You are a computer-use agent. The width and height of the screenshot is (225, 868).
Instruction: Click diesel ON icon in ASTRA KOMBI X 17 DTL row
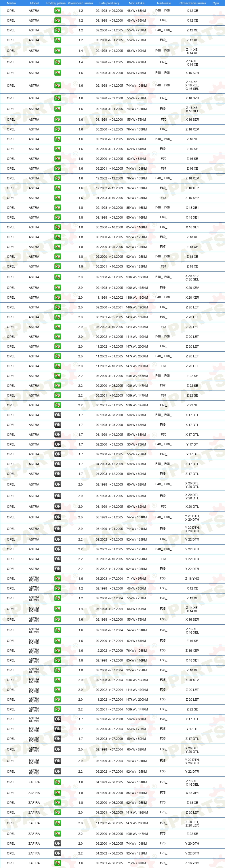coord(58,719)
